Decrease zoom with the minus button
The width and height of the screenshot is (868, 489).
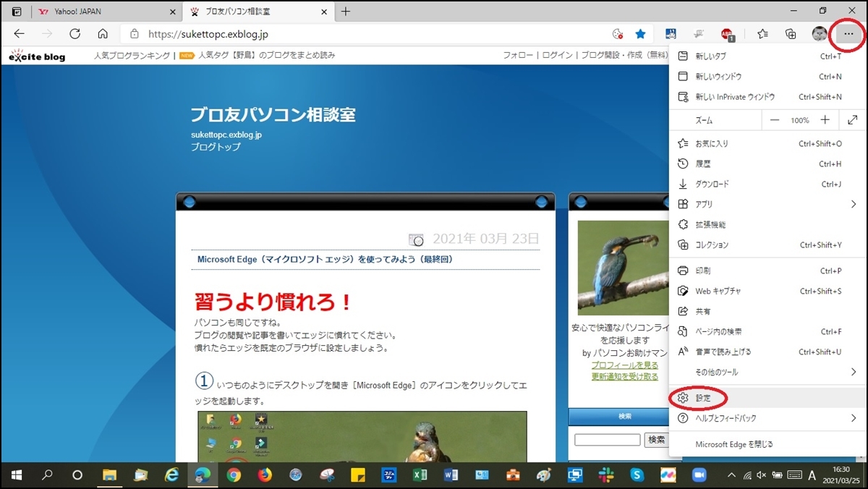tap(775, 120)
